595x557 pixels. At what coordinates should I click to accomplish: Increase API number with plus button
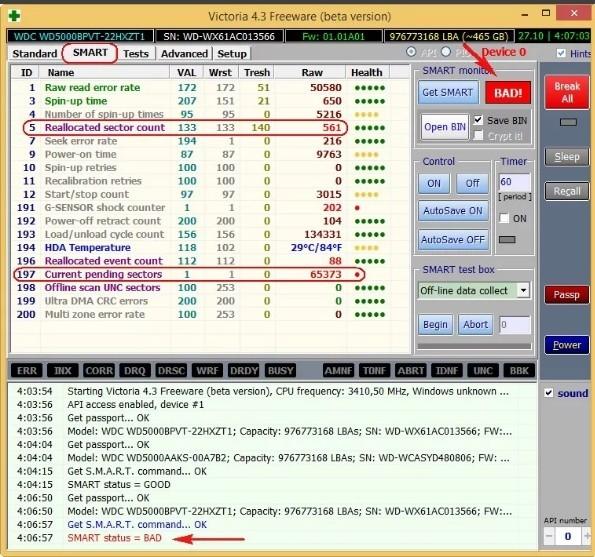pyautogui.click(x=587, y=536)
